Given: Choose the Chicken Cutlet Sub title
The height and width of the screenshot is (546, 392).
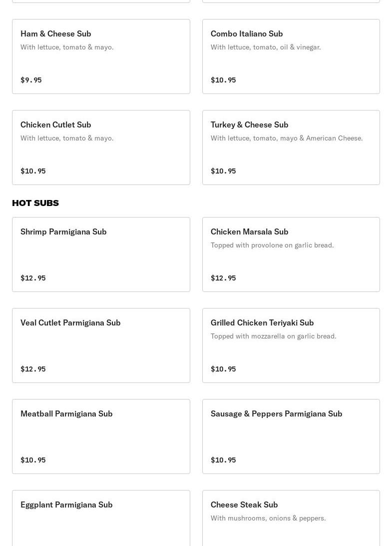Looking at the screenshot, I should point(56,124).
